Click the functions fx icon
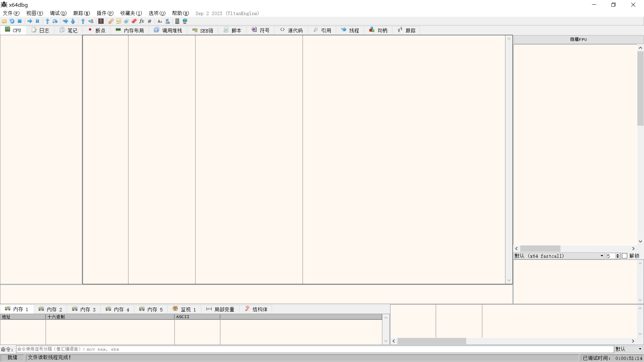Screen dimensions: 644x362 (142, 21)
